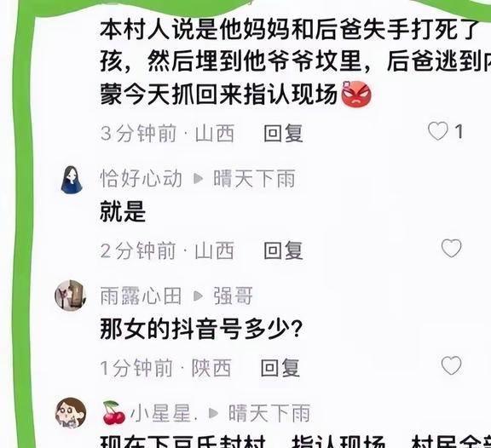
Task: Open username 雨露心田
Action: 141,296
